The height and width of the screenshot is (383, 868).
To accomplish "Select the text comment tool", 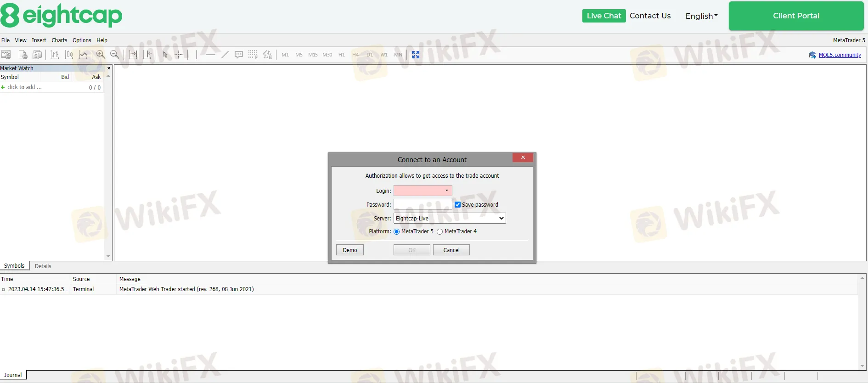I will (x=239, y=55).
